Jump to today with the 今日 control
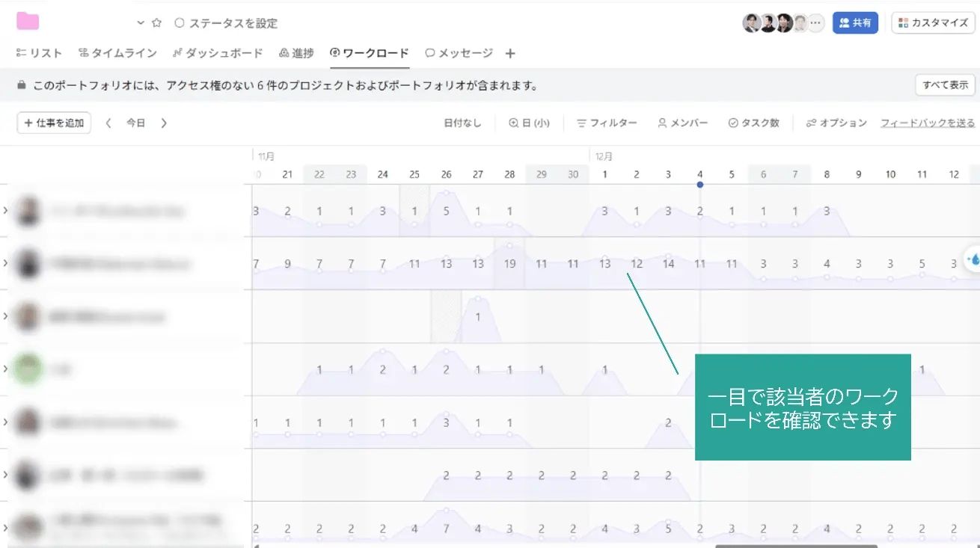Viewport: 980px width, 548px height. (137, 123)
